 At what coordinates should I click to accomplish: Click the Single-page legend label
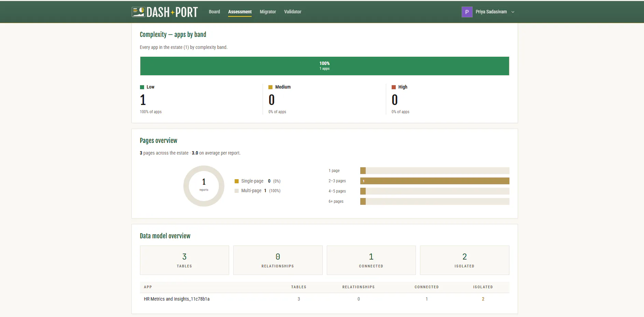252,181
